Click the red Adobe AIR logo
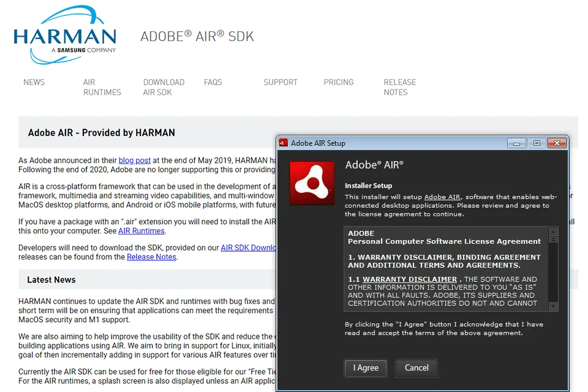 pos(312,183)
